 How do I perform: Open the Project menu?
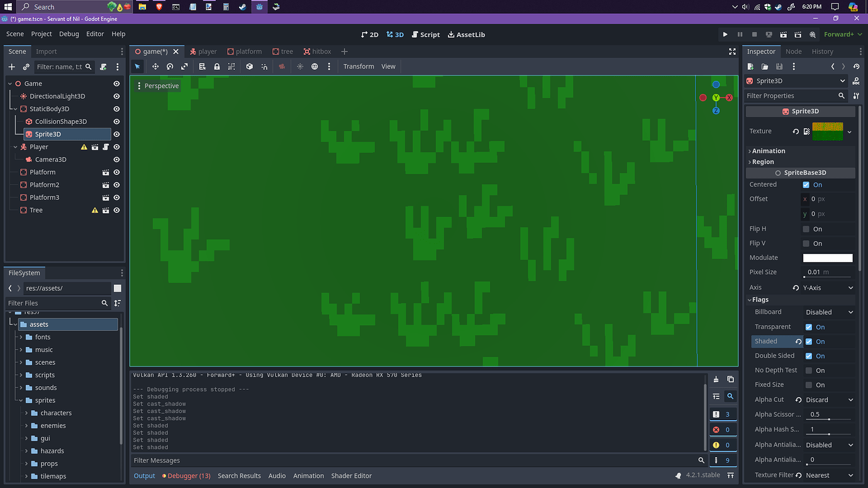click(x=42, y=34)
